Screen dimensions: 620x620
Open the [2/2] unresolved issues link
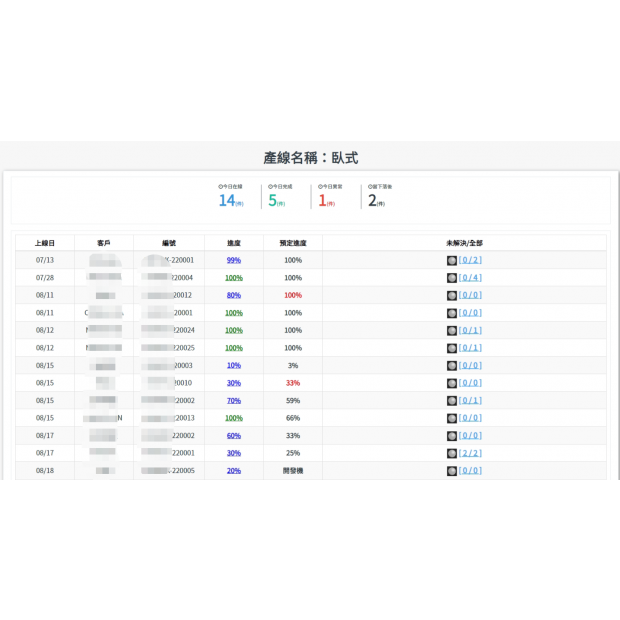pos(470,453)
